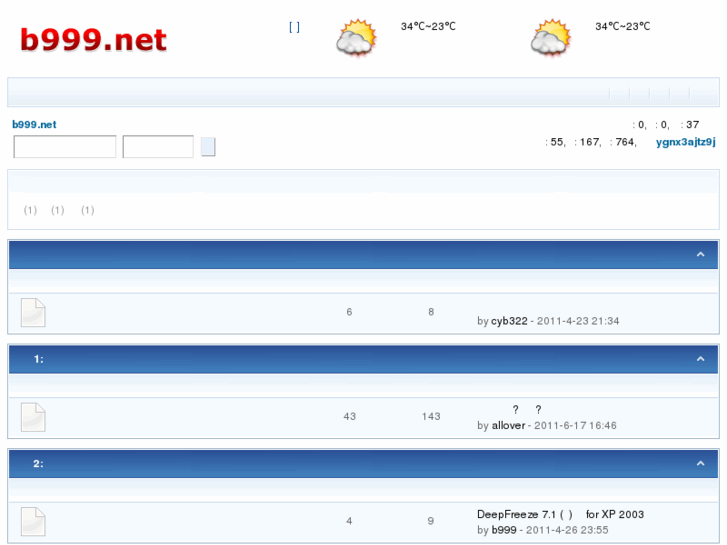
Task: Open the forum icon in cyb322 row
Action: coord(33,313)
